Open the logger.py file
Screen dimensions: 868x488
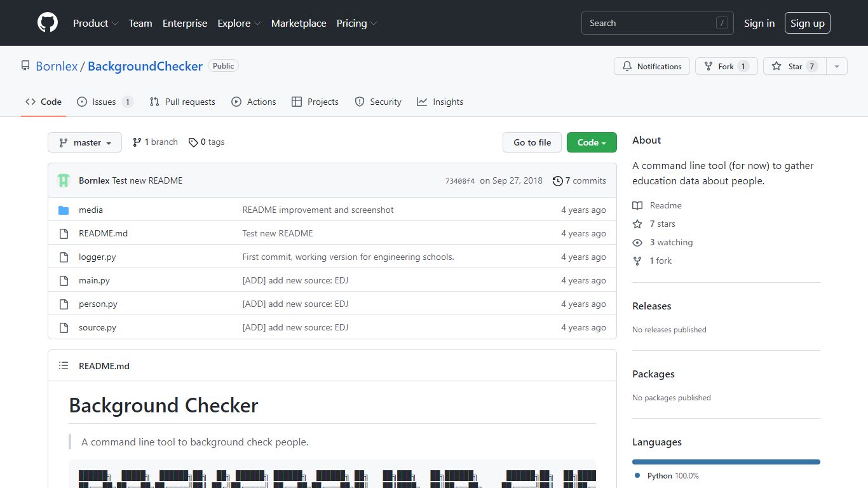[97, 257]
